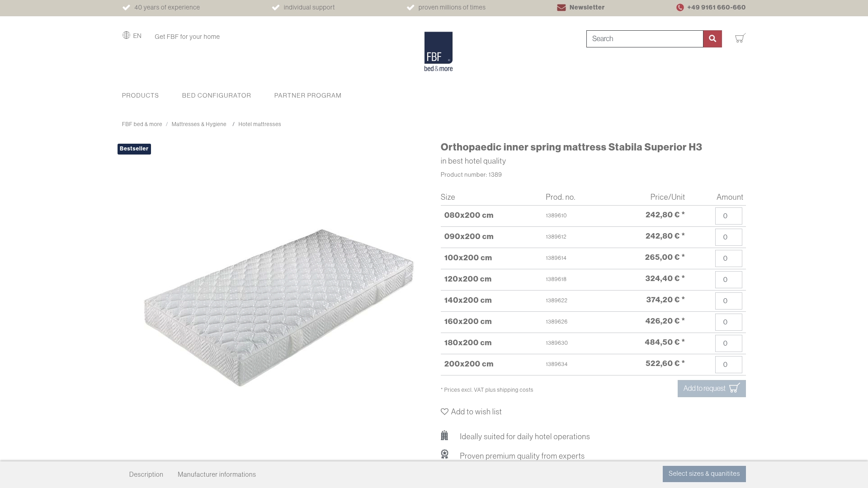Click amount field for 160x200 cm
This screenshot has height=488, width=868.
coord(729,322)
